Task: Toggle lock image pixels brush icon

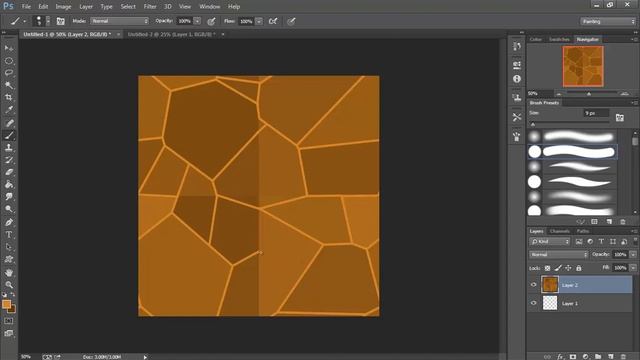Action: [558, 268]
